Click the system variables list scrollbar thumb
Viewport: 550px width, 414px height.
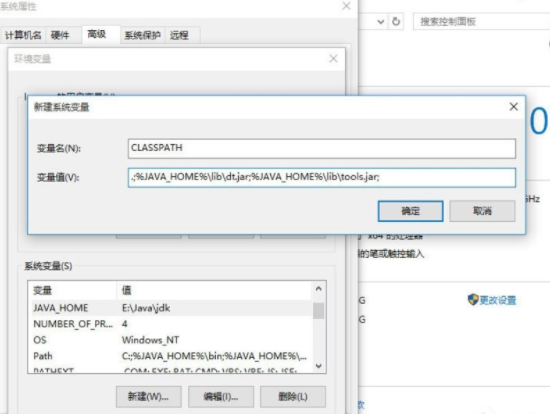(x=318, y=311)
